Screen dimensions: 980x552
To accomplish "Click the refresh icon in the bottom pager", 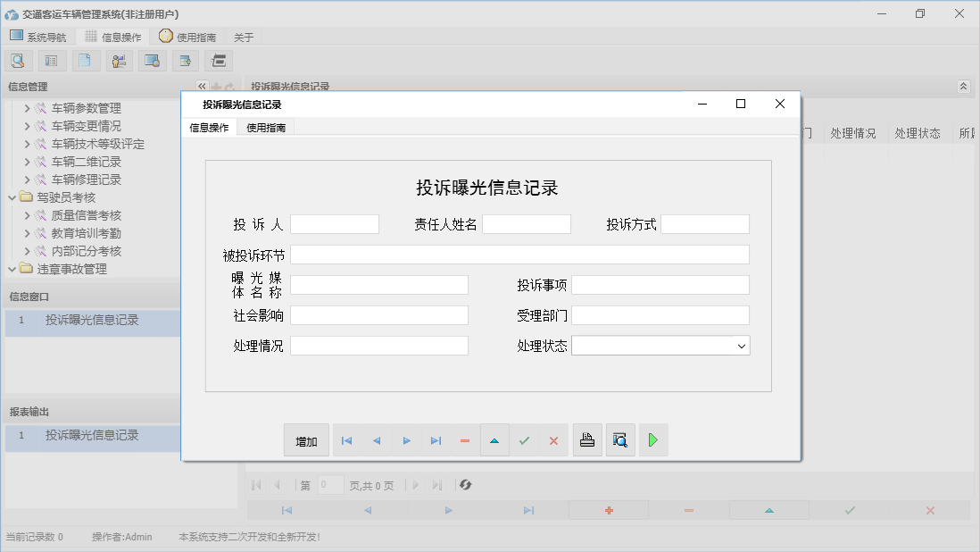I will click(x=463, y=484).
